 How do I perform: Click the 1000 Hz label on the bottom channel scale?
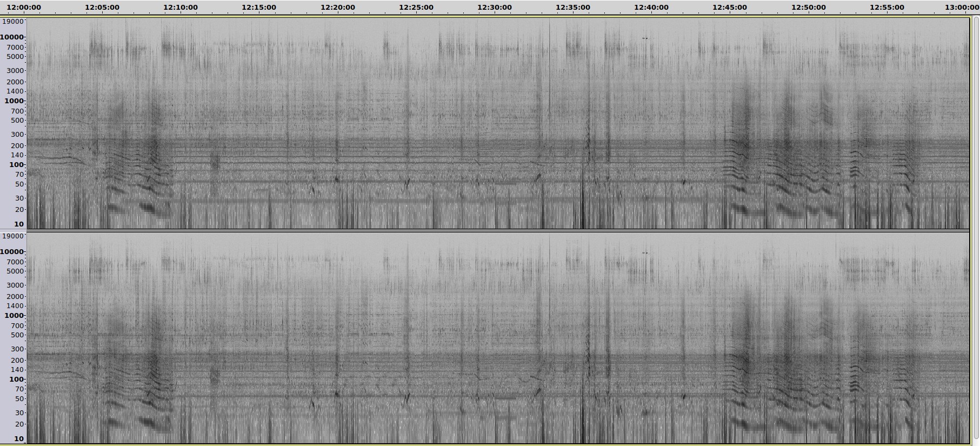15,316
